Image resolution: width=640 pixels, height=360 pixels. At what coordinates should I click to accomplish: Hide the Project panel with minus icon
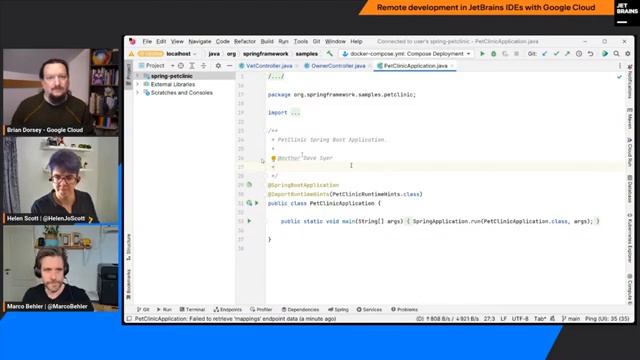coord(229,66)
